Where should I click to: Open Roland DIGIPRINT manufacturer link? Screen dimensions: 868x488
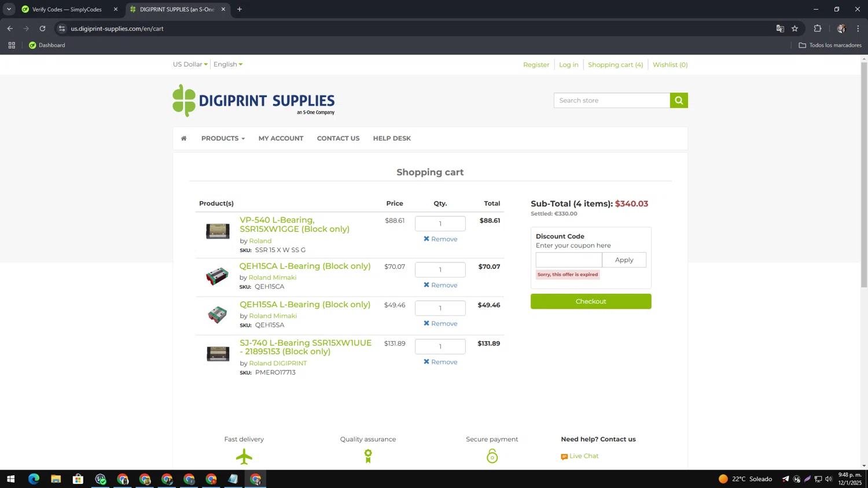278,363
